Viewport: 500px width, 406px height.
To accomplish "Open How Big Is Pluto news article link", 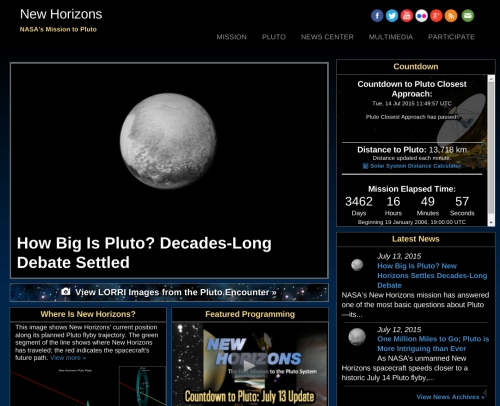I will point(432,276).
